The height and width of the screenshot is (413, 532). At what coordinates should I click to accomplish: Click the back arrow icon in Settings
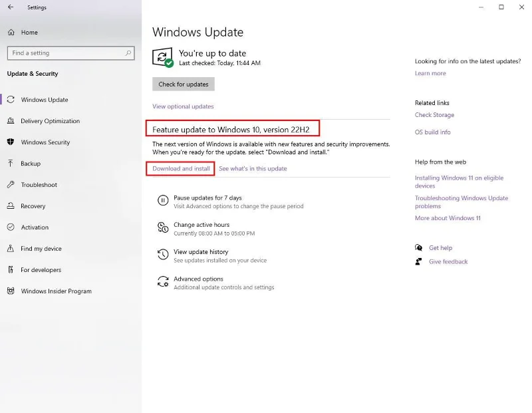coord(11,7)
